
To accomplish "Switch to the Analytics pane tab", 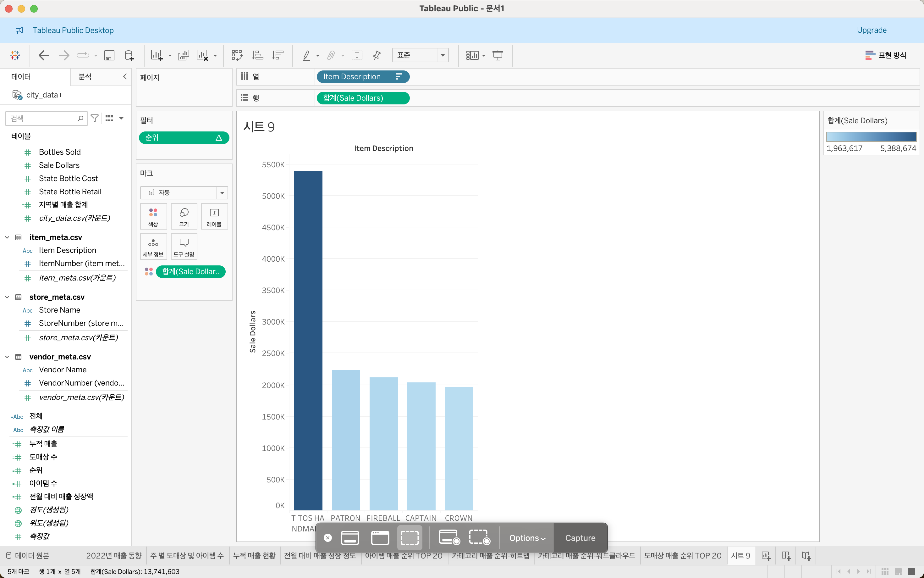I will 85,77.
